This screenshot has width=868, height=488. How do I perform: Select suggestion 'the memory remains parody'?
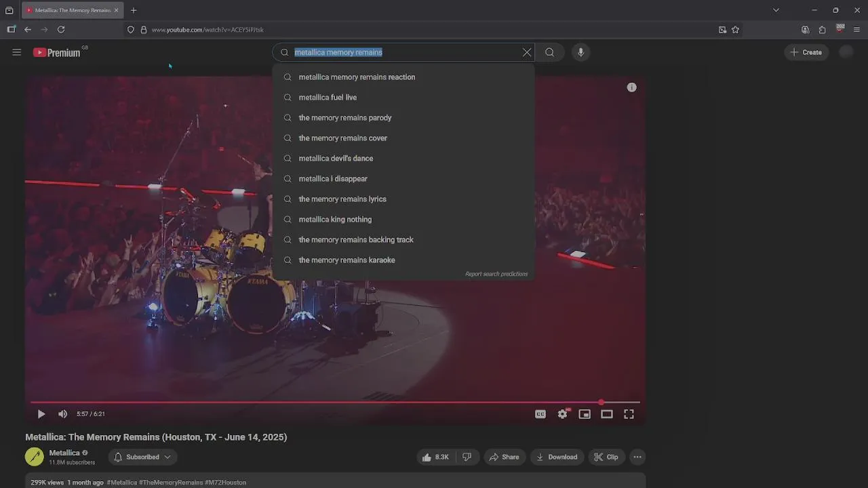403,118
